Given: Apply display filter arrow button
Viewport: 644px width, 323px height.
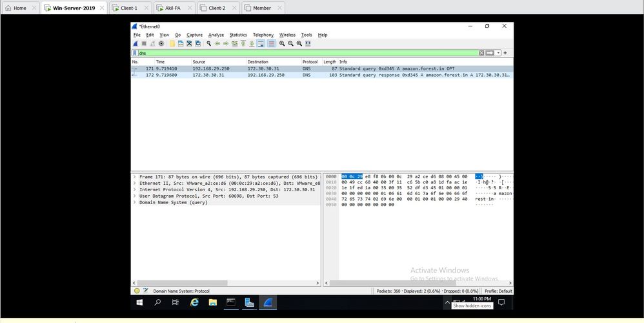Looking at the screenshot, I should (x=490, y=53).
